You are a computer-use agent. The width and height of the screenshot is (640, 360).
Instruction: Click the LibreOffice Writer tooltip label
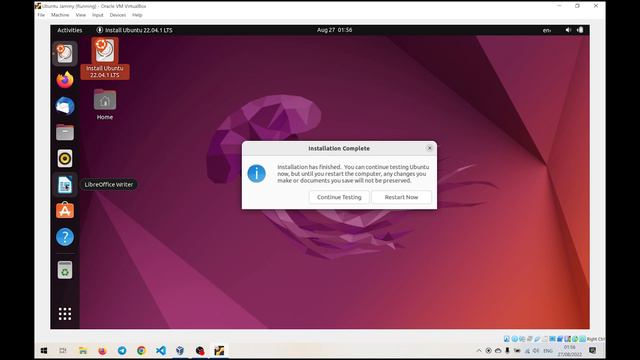109,184
